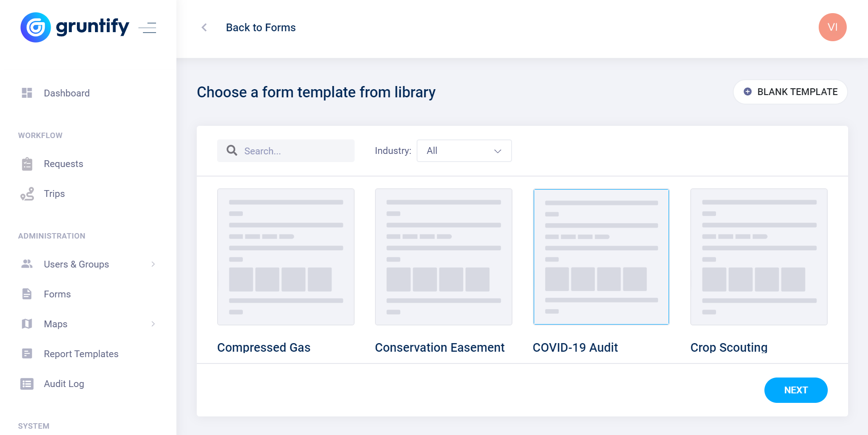This screenshot has height=435, width=868.
Task: Select the Conservation Easement template thumbnail
Action: pyautogui.click(x=444, y=257)
